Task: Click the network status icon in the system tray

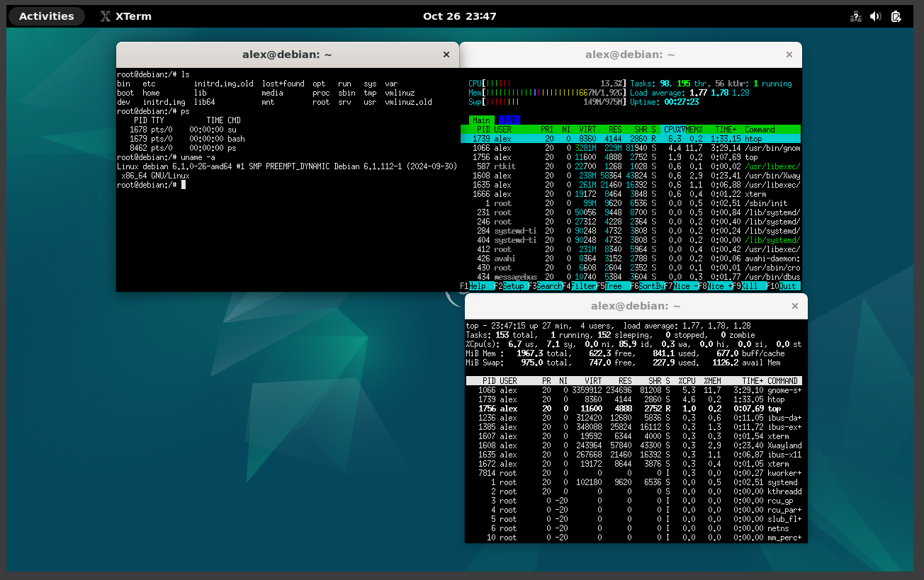Action: 855,16
